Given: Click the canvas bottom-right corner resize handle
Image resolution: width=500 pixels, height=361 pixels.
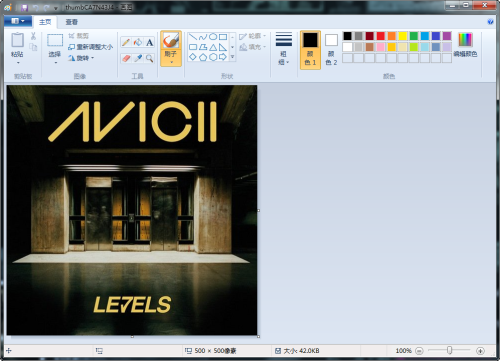Looking at the screenshot, I should click(x=259, y=337).
